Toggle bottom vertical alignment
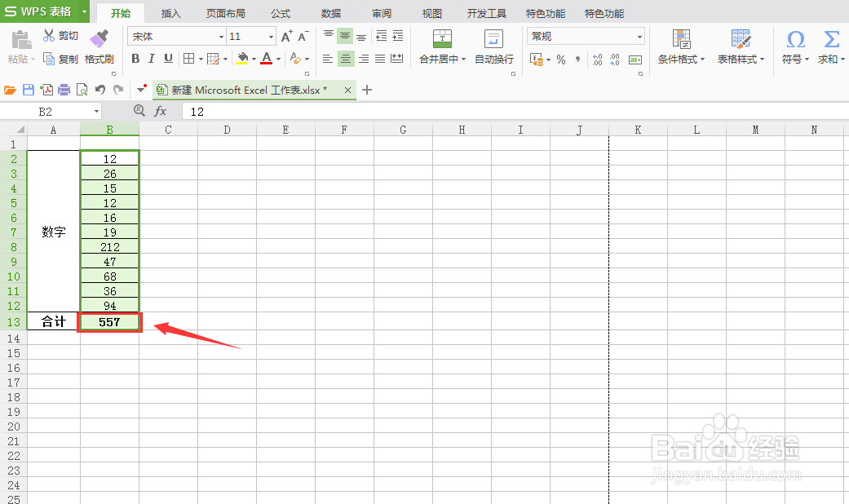The height and width of the screenshot is (504, 849). [361, 36]
